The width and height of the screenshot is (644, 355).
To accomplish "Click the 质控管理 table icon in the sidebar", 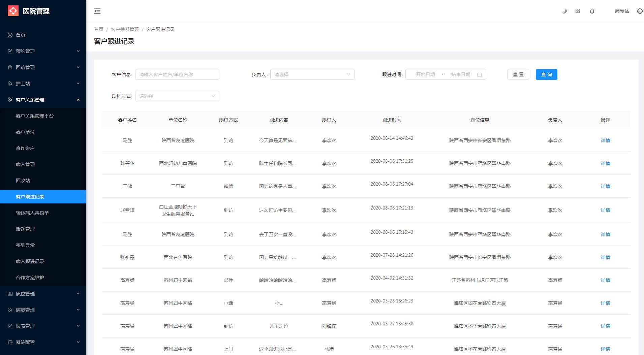I will [x=10, y=294].
